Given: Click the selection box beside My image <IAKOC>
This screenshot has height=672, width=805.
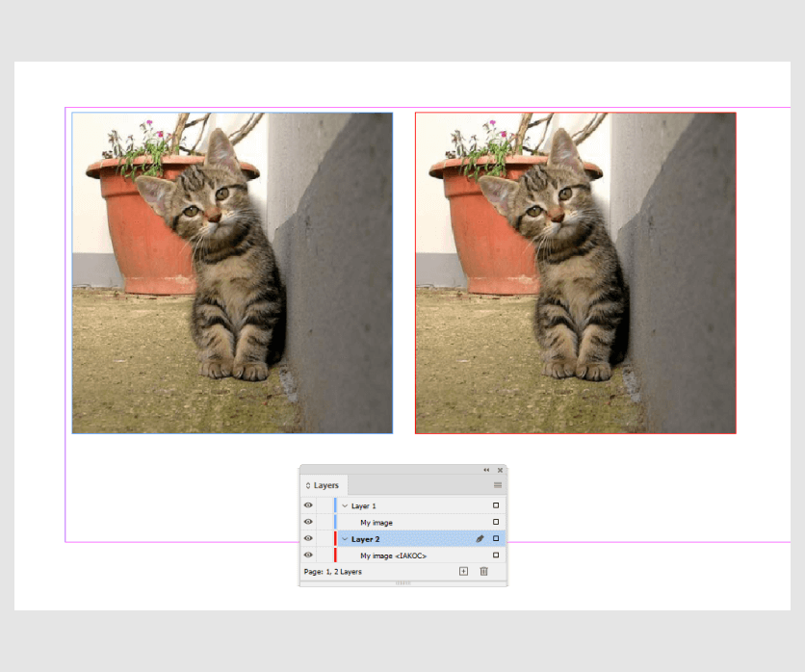Looking at the screenshot, I should [x=495, y=554].
